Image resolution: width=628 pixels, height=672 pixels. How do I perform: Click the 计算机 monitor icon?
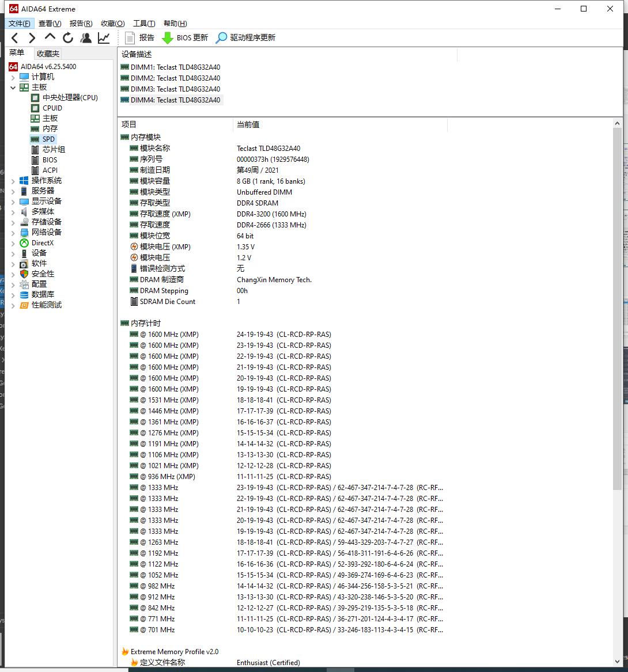click(24, 77)
